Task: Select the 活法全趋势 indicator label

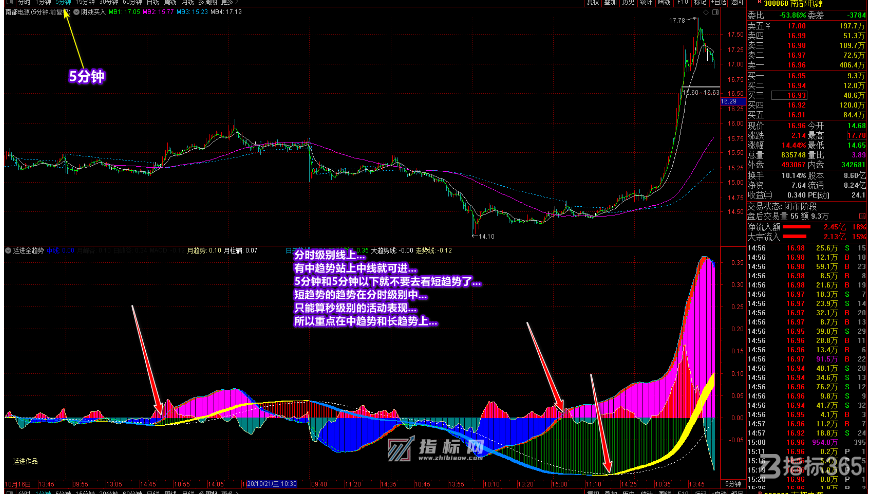Action: coord(28,251)
